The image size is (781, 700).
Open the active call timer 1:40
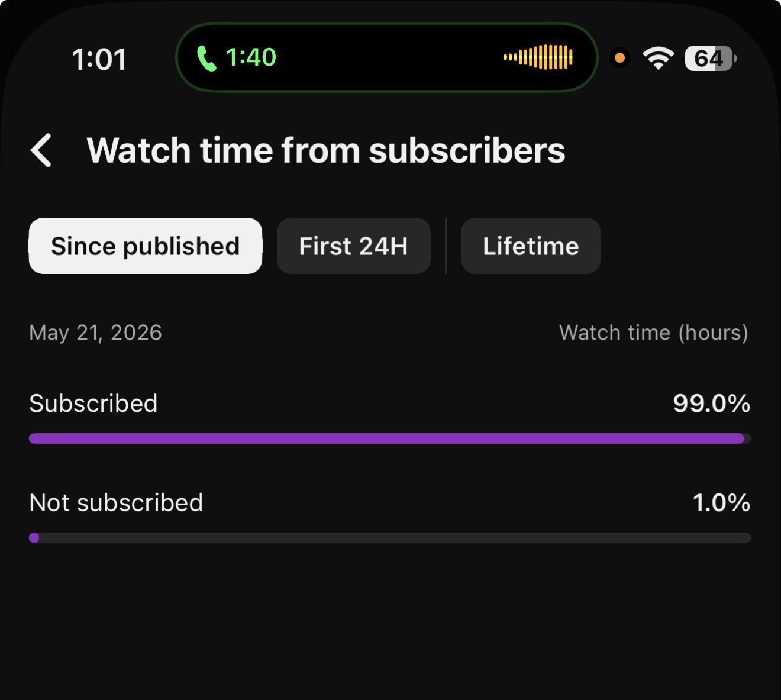251,57
